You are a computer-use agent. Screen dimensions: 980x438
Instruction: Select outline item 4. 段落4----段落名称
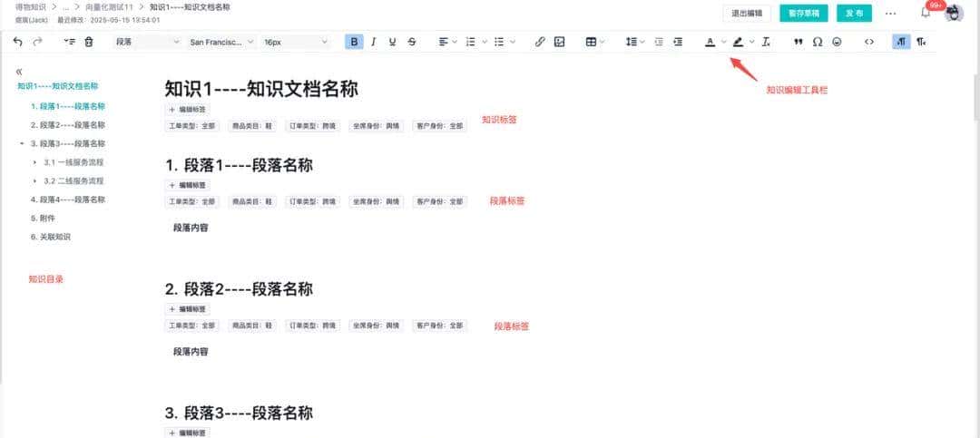[68, 200]
